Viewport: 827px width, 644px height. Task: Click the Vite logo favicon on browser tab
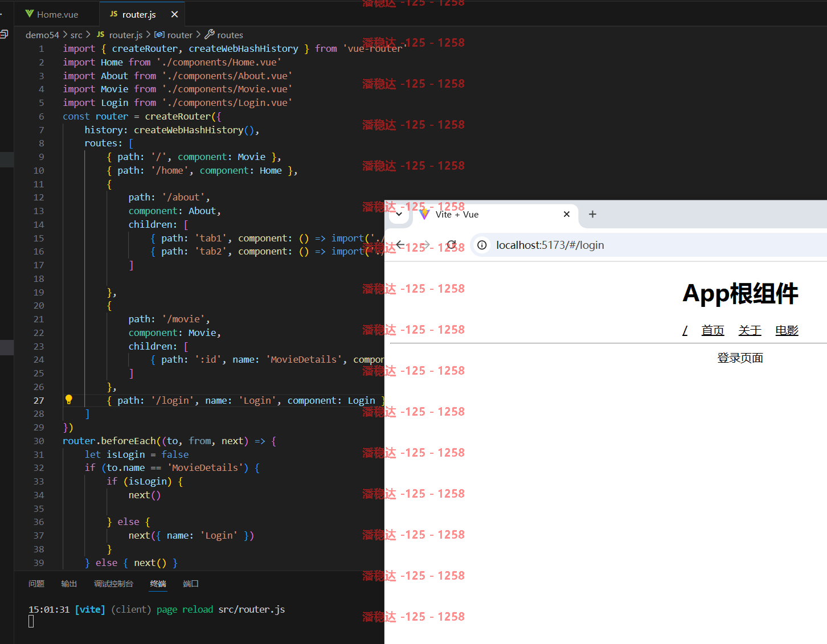pos(424,214)
